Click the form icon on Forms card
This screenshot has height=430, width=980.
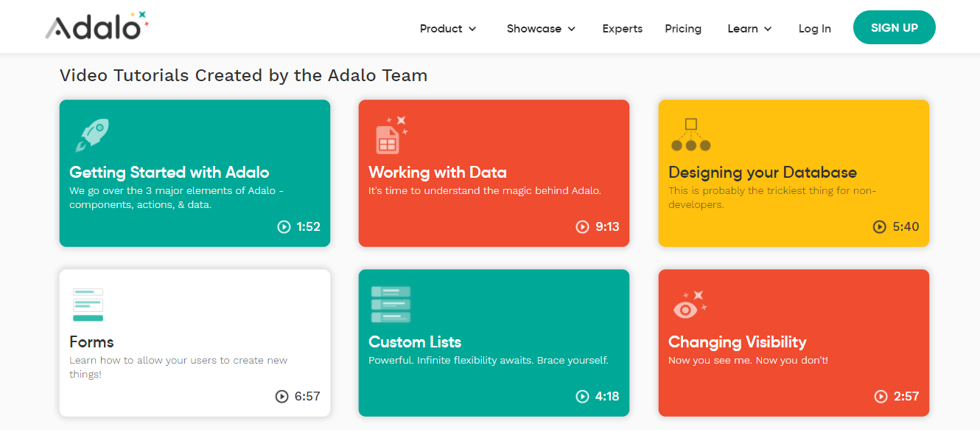pos(88,305)
